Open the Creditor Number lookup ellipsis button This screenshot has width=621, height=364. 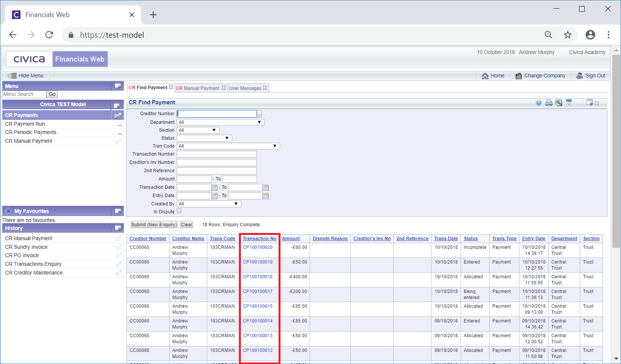[259, 114]
